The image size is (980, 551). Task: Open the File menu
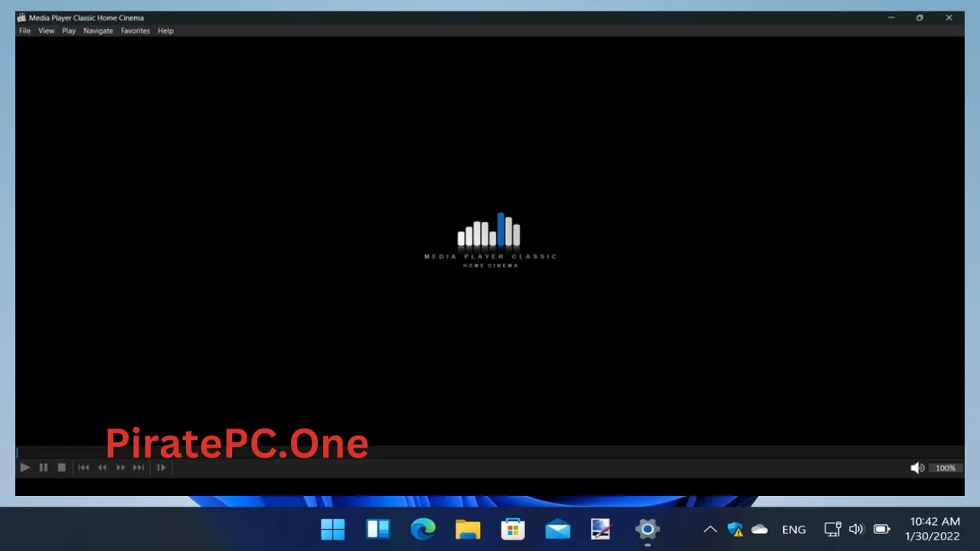point(24,31)
